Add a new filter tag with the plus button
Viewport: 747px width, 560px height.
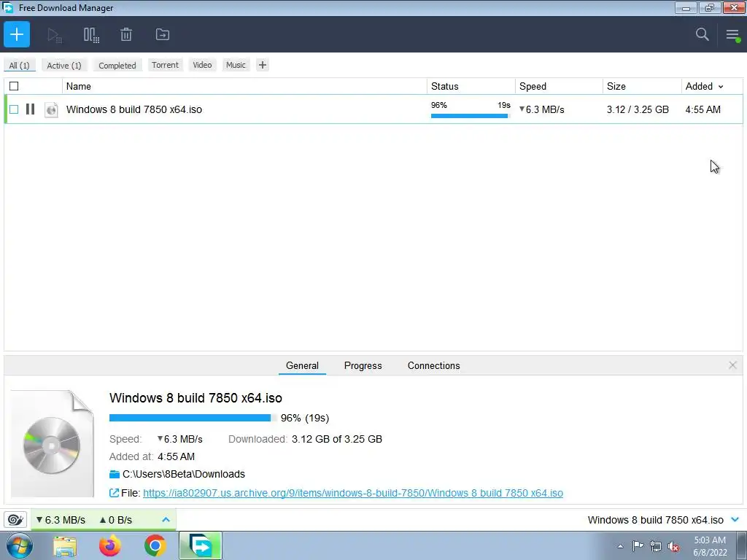pos(263,65)
